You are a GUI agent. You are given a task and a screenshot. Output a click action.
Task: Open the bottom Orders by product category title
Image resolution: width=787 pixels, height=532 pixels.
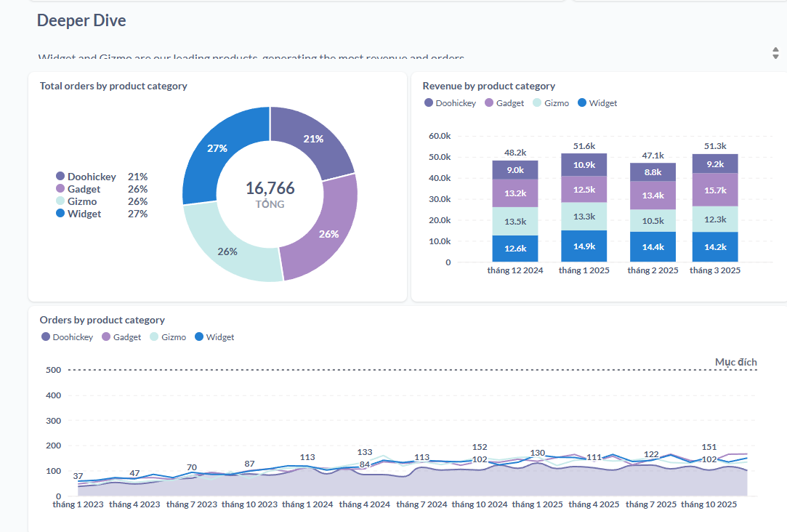(x=102, y=320)
